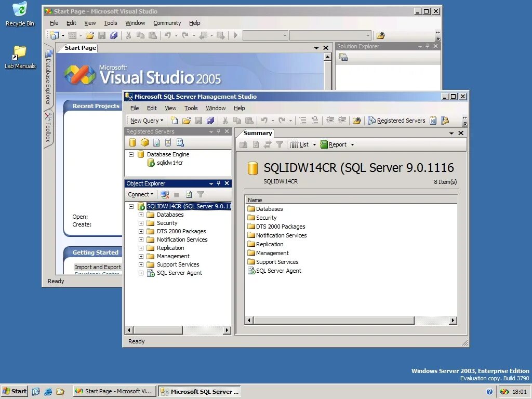Click the Refresh icon in Object Explorer toolbar
The height and width of the screenshot is (399, 532).
point(189,194)
